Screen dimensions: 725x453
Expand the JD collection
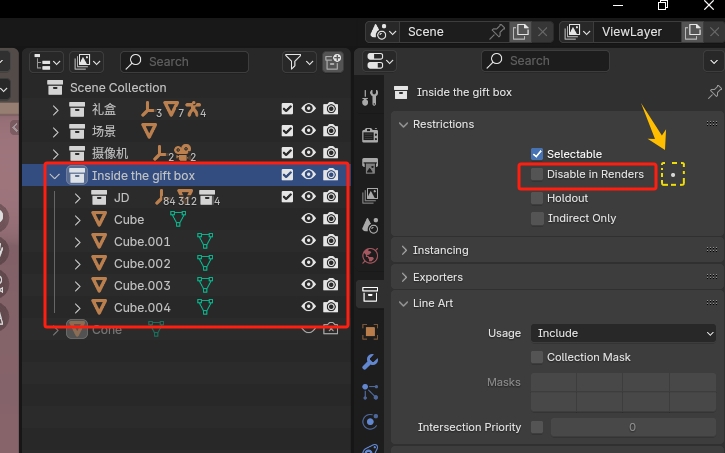coord(77,198)
